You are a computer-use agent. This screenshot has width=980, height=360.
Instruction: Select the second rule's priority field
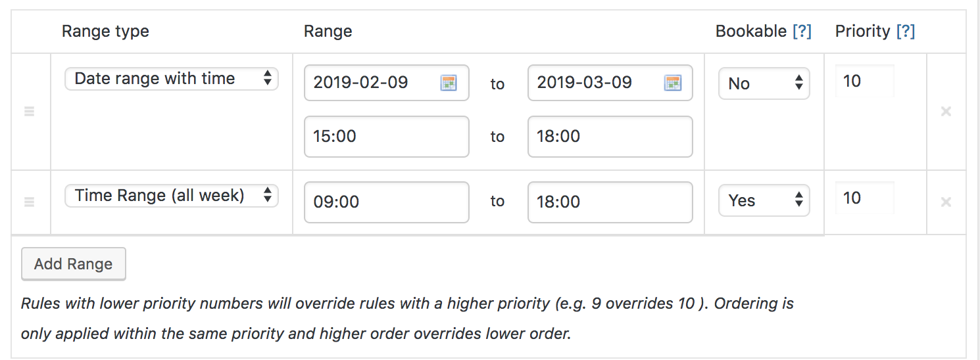865,198
